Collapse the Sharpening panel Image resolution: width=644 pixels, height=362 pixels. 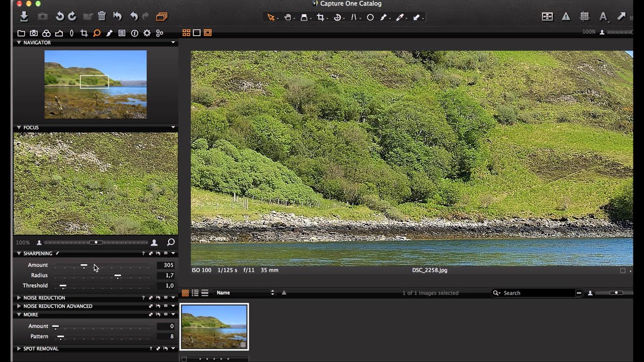[19, 253]
